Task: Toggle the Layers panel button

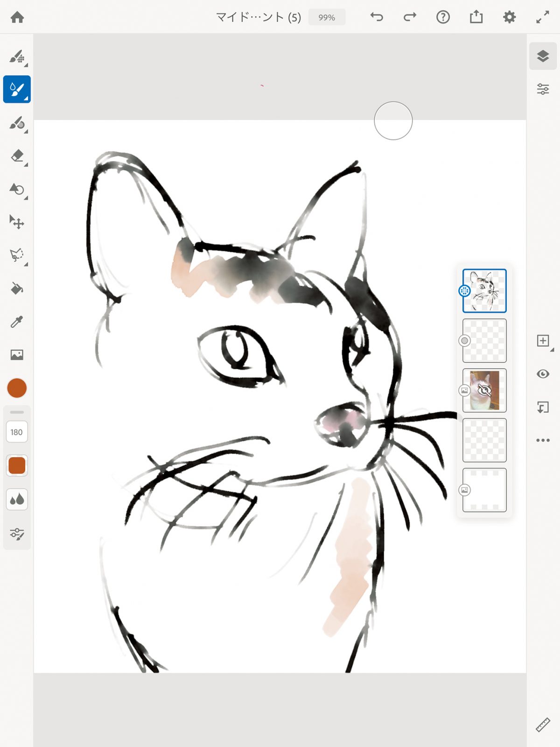Action: pos(543,56)
